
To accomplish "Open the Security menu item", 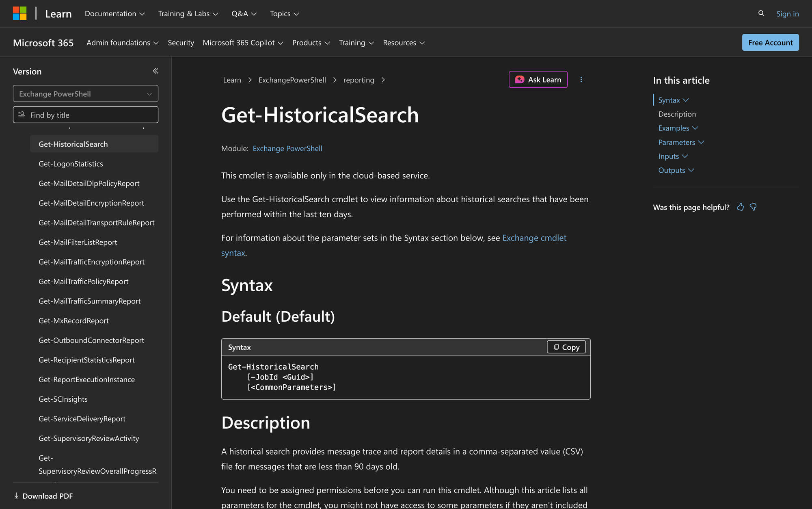I will [181, 43].
